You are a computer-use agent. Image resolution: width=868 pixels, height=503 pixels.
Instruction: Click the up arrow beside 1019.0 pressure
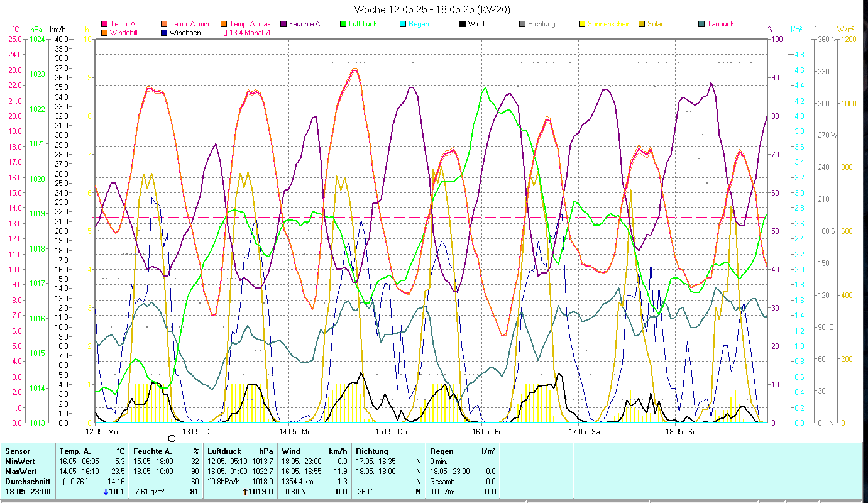[244, 492]
